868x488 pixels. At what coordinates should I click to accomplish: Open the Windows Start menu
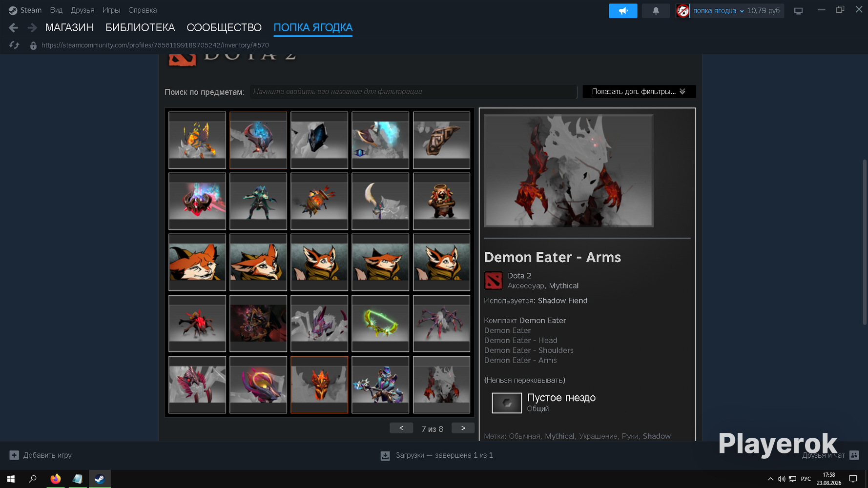pos(11,479)
